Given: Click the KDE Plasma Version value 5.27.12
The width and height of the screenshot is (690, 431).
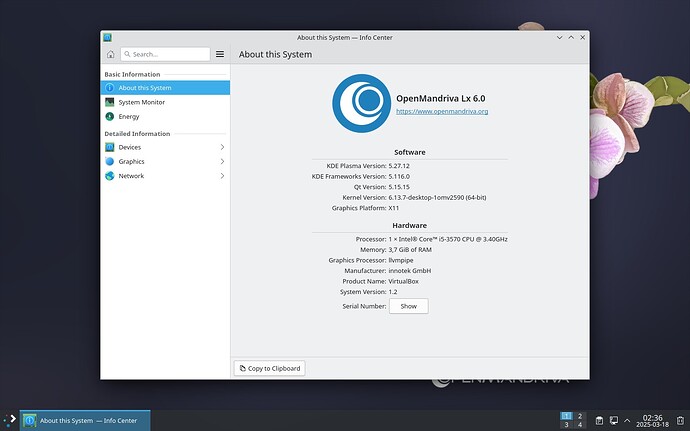Looking at the screenshot, I should (x=399, y=166).
